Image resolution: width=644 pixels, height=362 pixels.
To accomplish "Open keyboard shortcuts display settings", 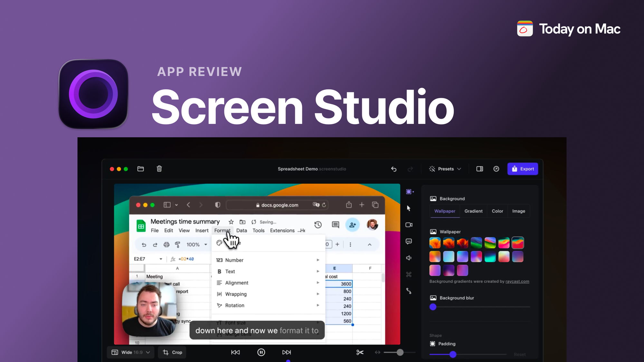I will [409, 274].
